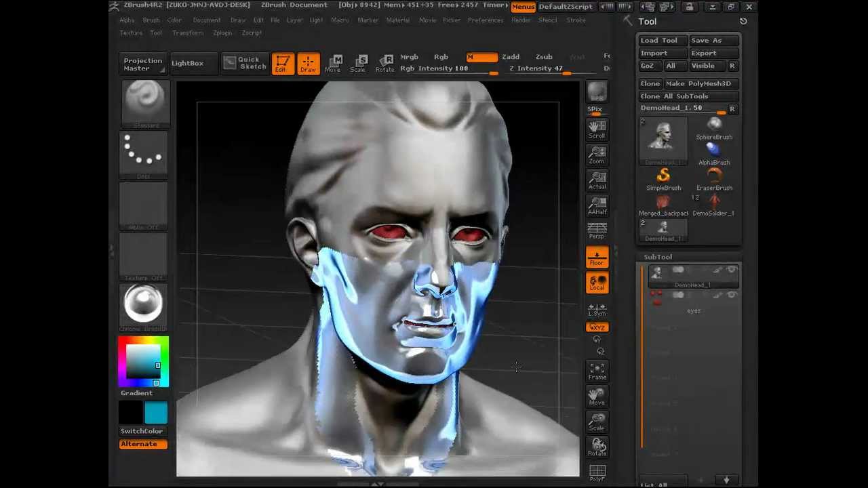This screenshot has width=868, height=488.
Task: Open the Dots stroke type selector
Action: click(144, 154)
